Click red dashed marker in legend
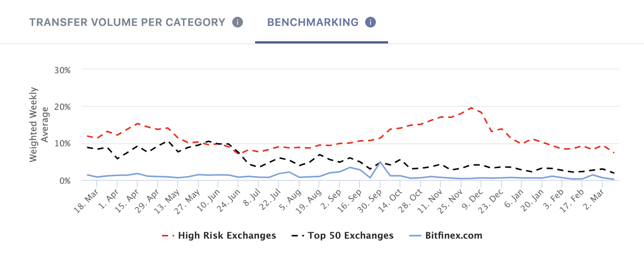 [x=168, y=236]
